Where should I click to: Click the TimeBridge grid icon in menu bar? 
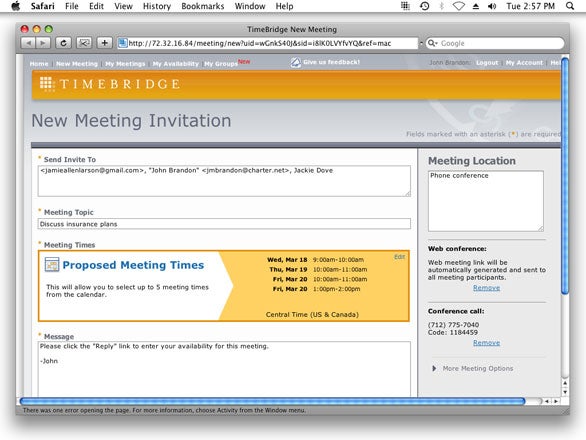[405, 6]
